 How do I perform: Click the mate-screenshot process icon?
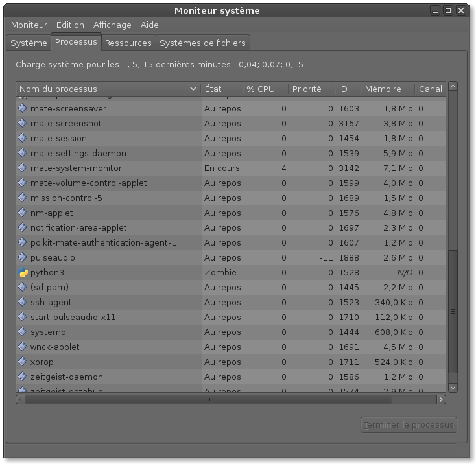tap(23, 123)
